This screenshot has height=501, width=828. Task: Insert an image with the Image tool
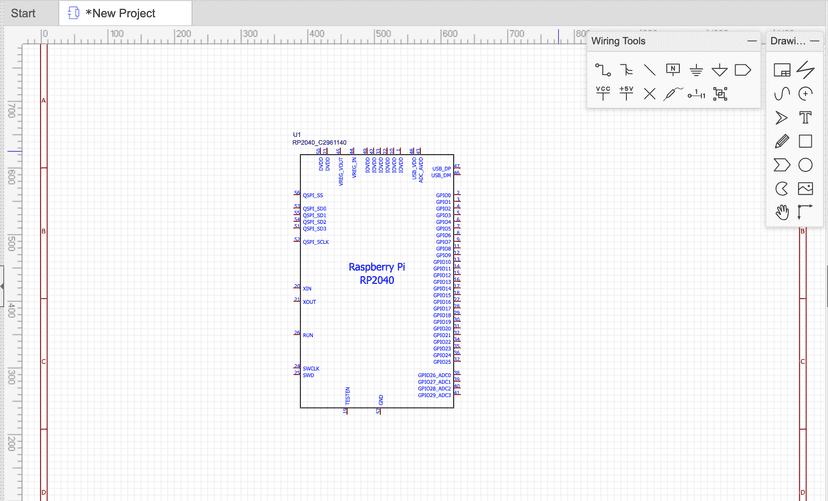click(x=805, y=188)
